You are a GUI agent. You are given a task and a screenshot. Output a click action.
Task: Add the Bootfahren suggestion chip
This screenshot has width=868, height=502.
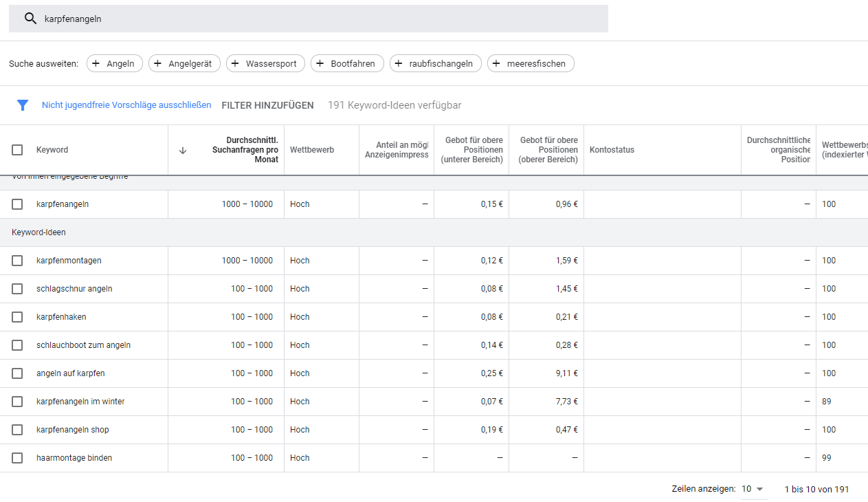[348, 63]
